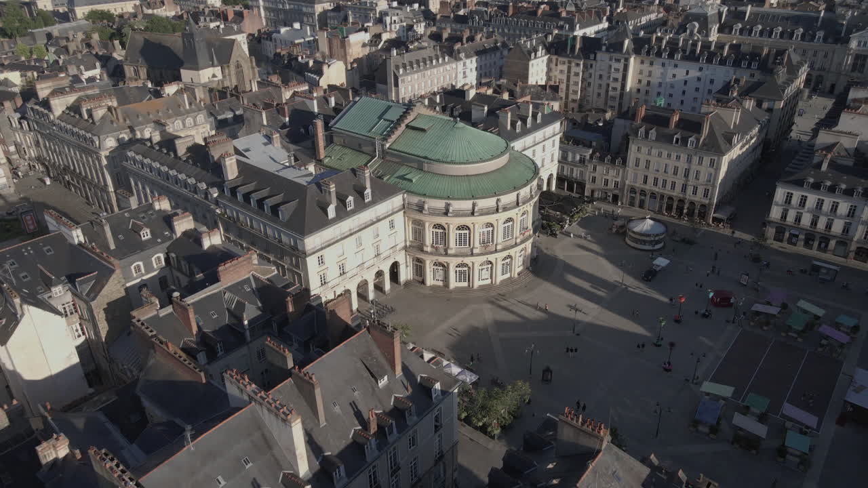The image size is (868, 488).
Task: Click the rectangular green copper roof section
Action: 367,117
